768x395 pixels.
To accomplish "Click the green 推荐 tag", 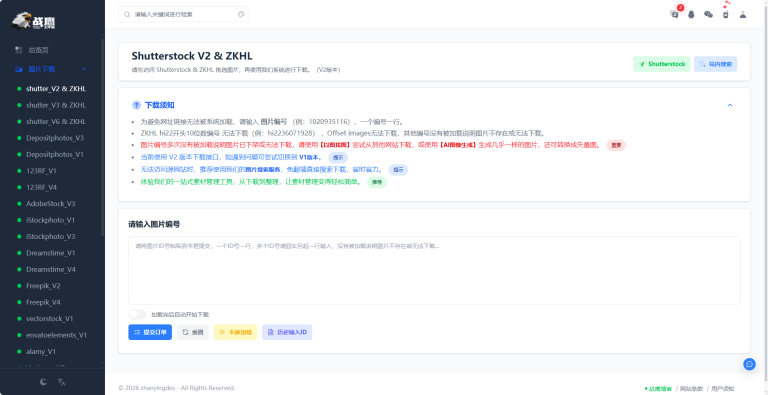I will (377, 182).
